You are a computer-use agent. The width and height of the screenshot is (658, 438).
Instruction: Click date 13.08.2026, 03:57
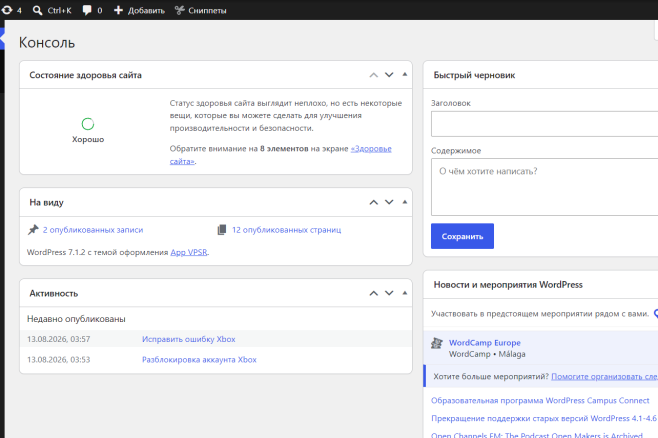58,339
